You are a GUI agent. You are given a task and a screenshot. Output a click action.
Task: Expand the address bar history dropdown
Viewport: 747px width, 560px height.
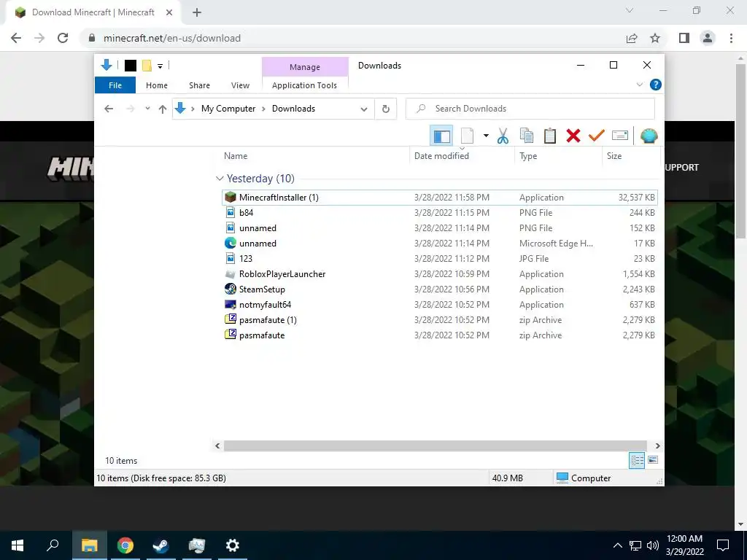point(364,109)
